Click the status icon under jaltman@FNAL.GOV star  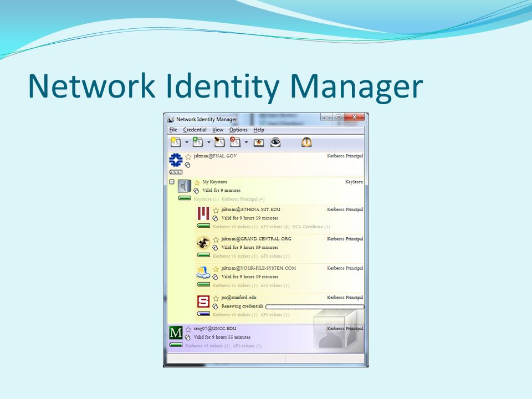tap(188, 165)
